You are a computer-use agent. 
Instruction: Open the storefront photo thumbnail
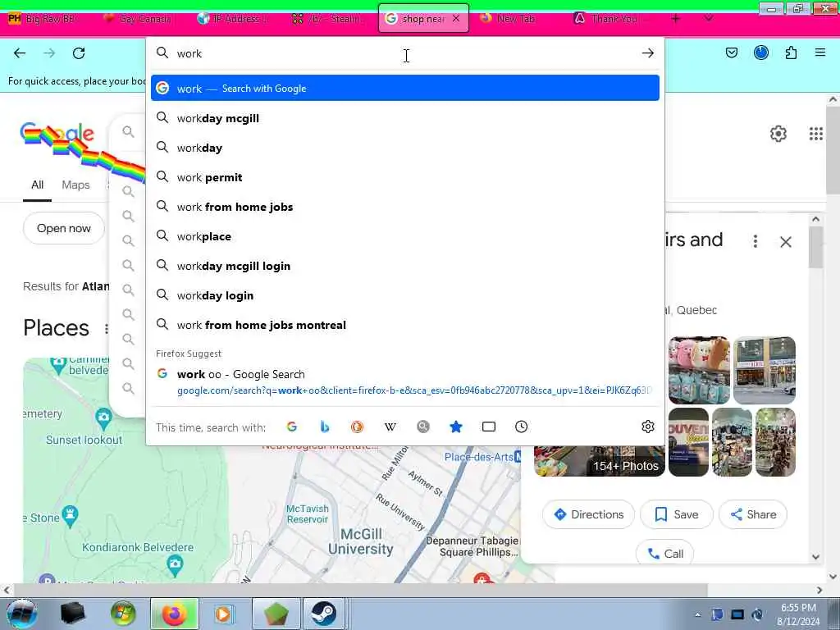tap(765, 370)
